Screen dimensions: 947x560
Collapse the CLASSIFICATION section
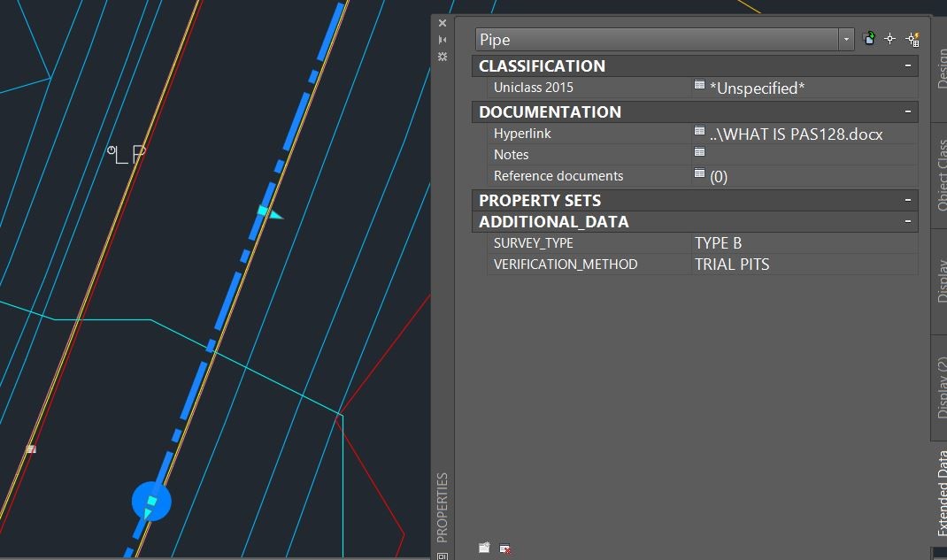click(x=908, y=65)
